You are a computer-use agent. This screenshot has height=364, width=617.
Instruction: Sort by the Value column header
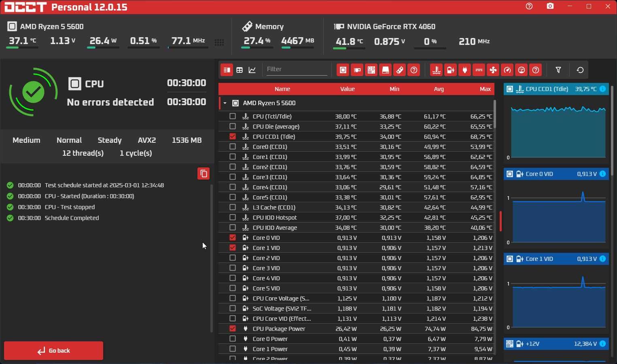[348, 89]
